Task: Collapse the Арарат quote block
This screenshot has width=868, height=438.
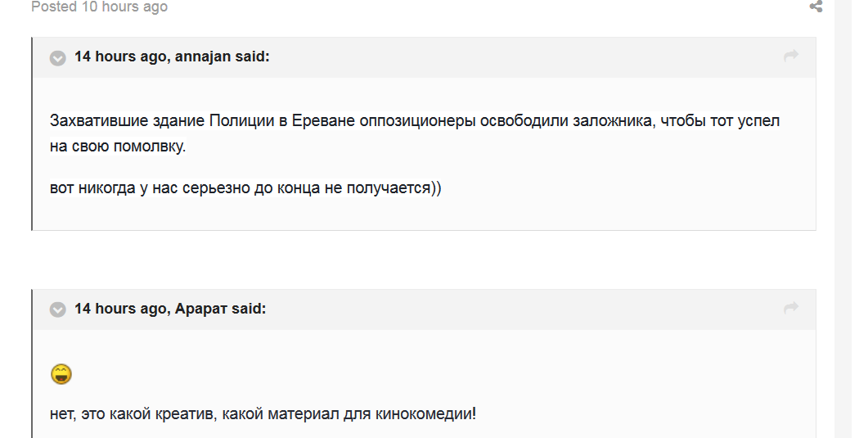Action: click(57, 309)
